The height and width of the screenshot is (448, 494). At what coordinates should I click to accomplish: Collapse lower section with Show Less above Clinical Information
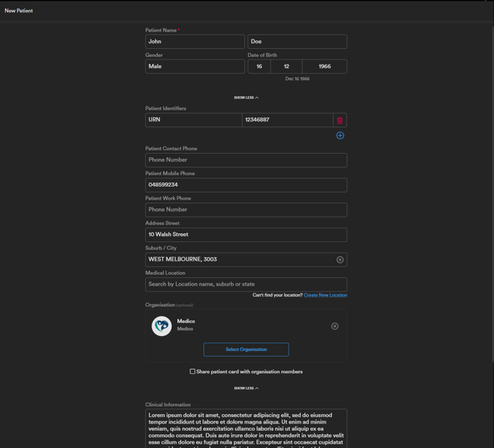coord(246,388)
